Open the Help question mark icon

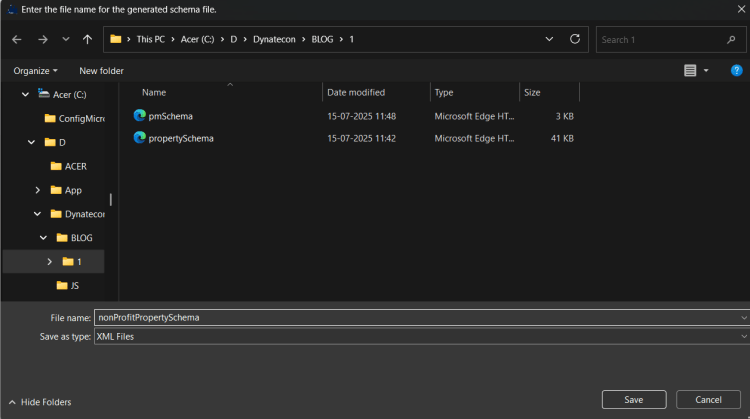[x=736, y=71]
